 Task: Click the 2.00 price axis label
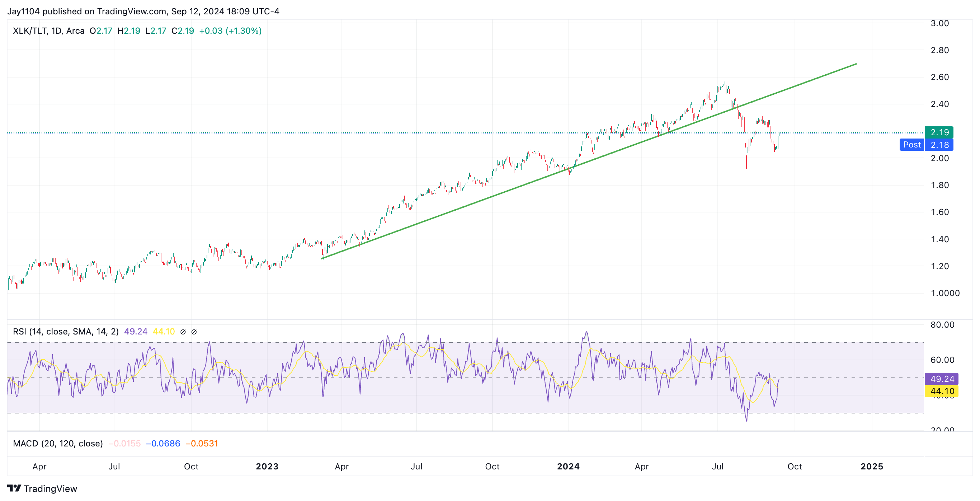click(940, 158)
